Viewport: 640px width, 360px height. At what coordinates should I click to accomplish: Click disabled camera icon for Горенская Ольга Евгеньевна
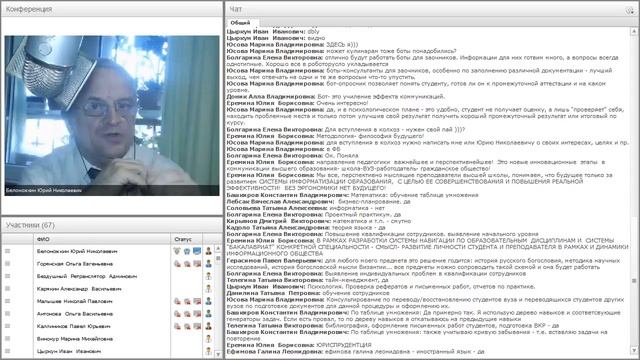187,264
